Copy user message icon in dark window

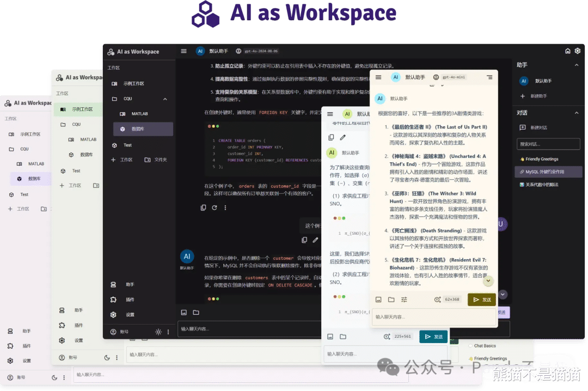coord(304,240)
